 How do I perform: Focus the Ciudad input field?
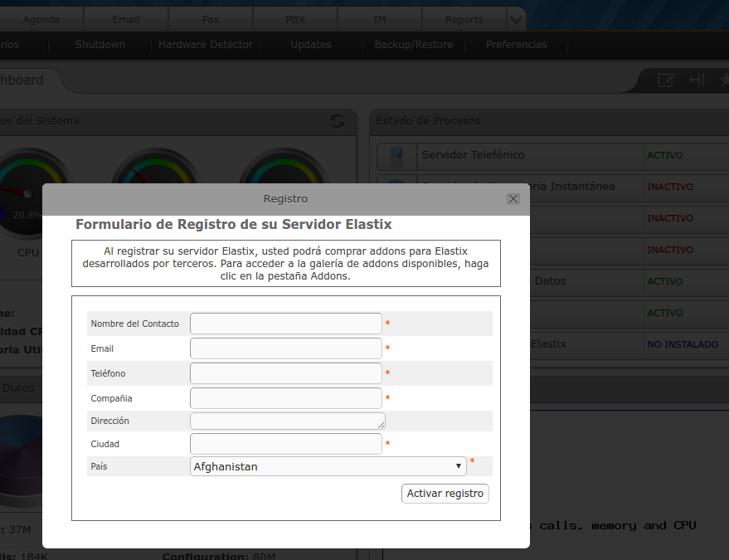click(285, 444)
